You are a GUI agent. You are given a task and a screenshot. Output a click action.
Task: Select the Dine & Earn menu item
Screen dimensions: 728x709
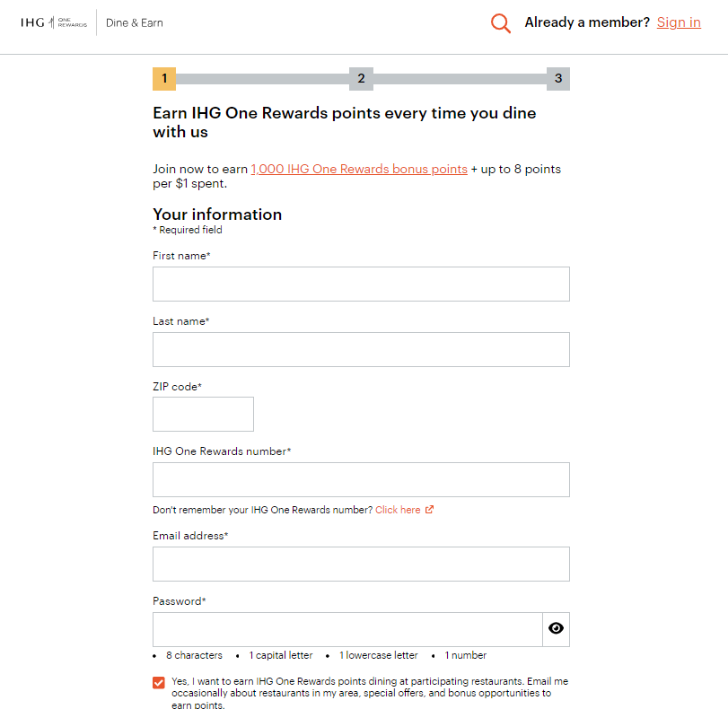pyautogui.click(x=134, y=22)
